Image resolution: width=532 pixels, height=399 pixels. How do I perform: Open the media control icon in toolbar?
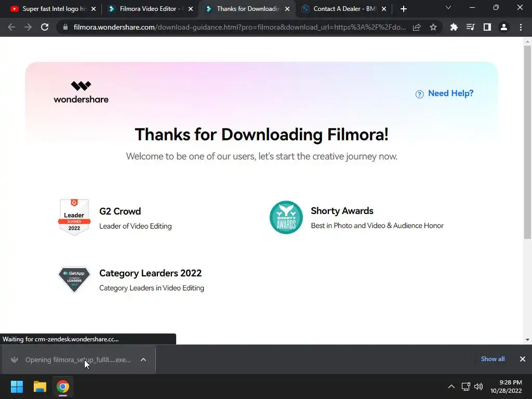click(x=470, y=27)
